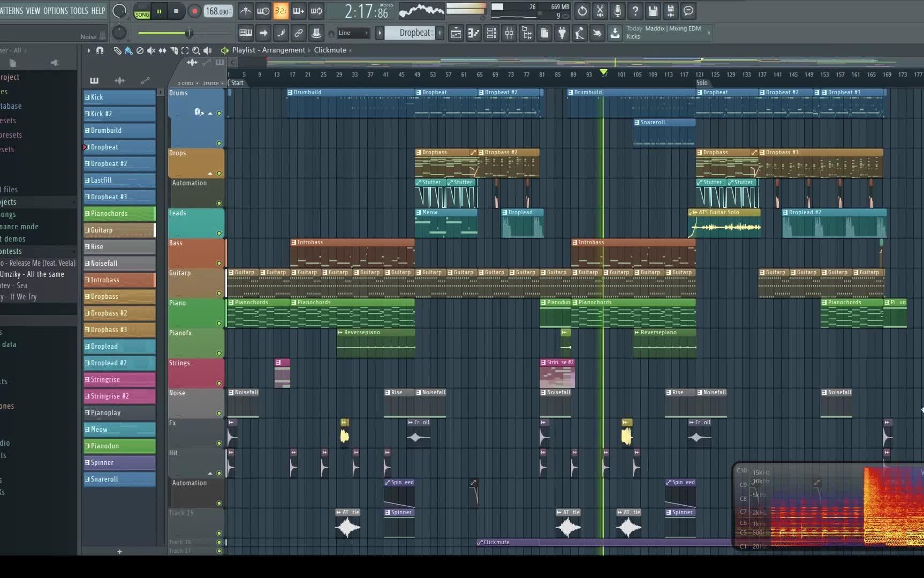Screen dimensions: 924x578
Task: Open the VIEW menu
Action: [x=33, y=11]
